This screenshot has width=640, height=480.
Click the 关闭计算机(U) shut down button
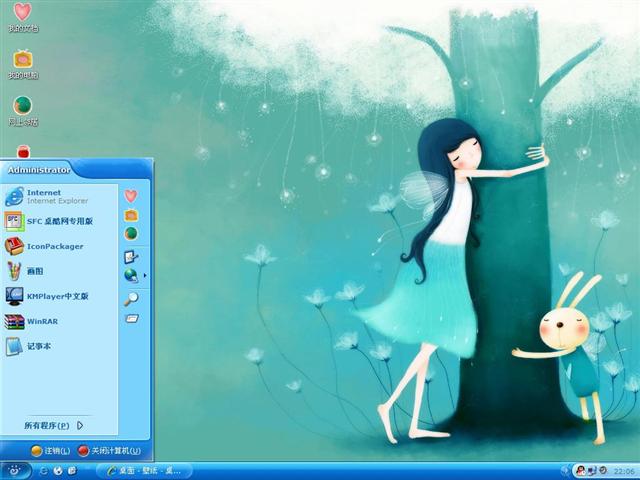pos(110,451)
